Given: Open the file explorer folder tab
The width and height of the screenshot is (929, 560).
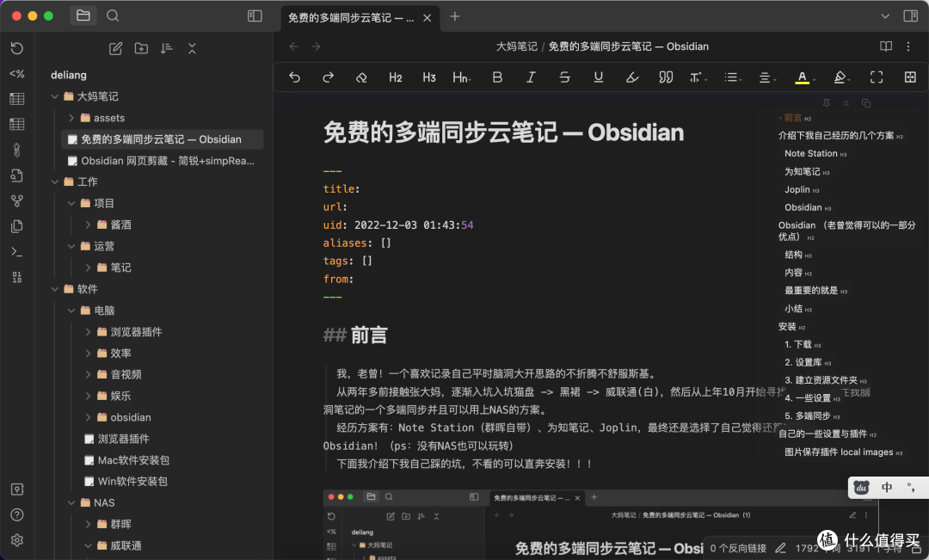Looking at the screenshot, I should pyautogui.click(x=83, y=16).
